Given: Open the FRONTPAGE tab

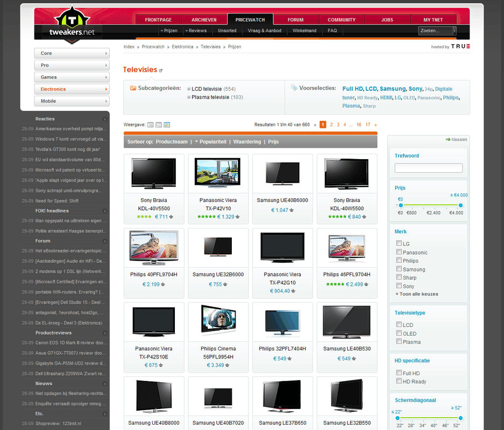Looking at the screenshot, I should pyautogui.click(x=158, y=19).
